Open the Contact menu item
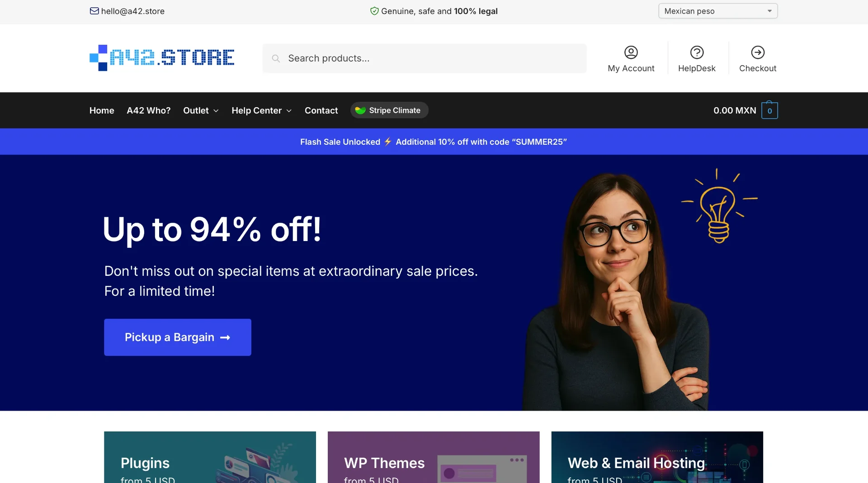The width and height of the screenshot is (868, 483). [321, 110]
